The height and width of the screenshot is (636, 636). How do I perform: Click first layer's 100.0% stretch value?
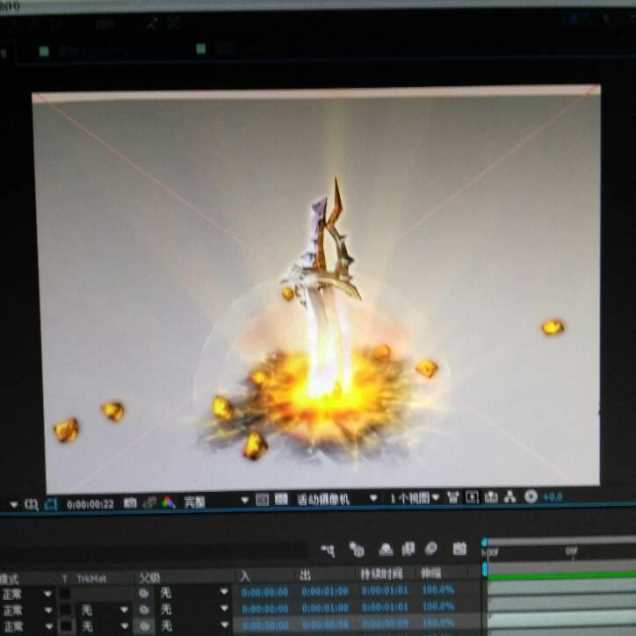(438, 589)
